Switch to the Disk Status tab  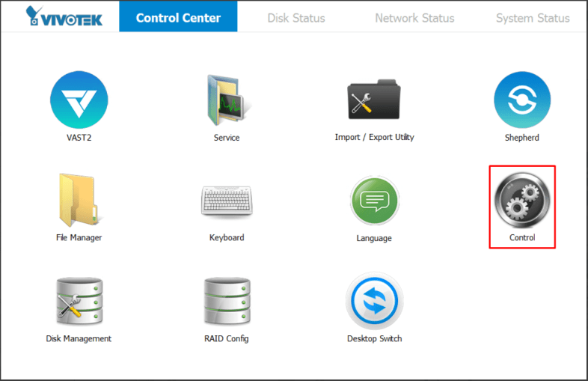point(296,18)
